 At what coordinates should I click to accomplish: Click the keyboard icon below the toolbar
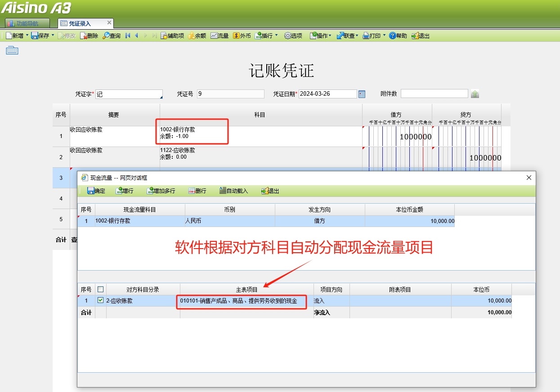click(12, 50)
